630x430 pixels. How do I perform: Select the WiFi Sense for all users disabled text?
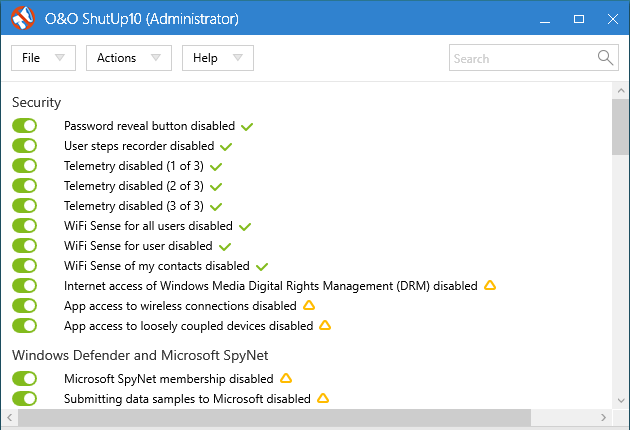[x=148, y=226]
